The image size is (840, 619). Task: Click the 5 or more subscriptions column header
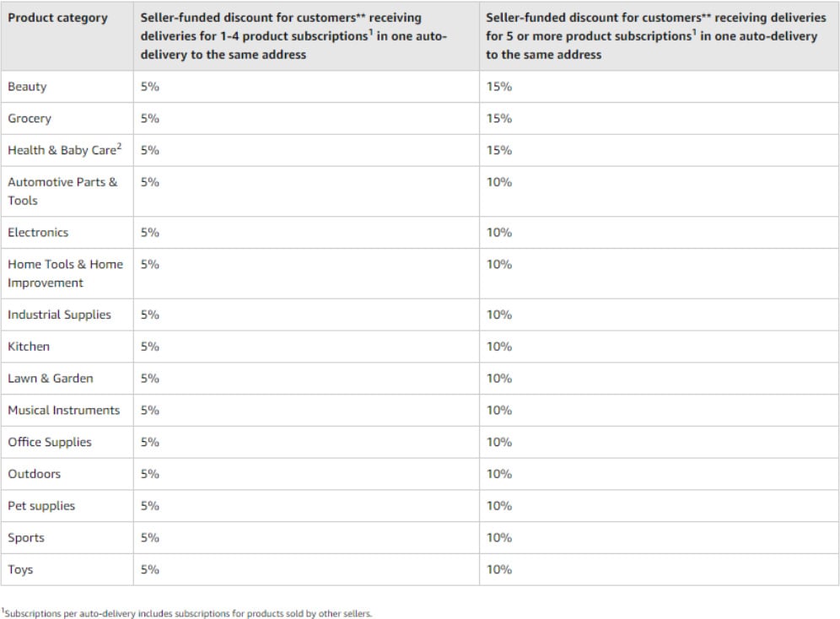[x=652, y=35]
